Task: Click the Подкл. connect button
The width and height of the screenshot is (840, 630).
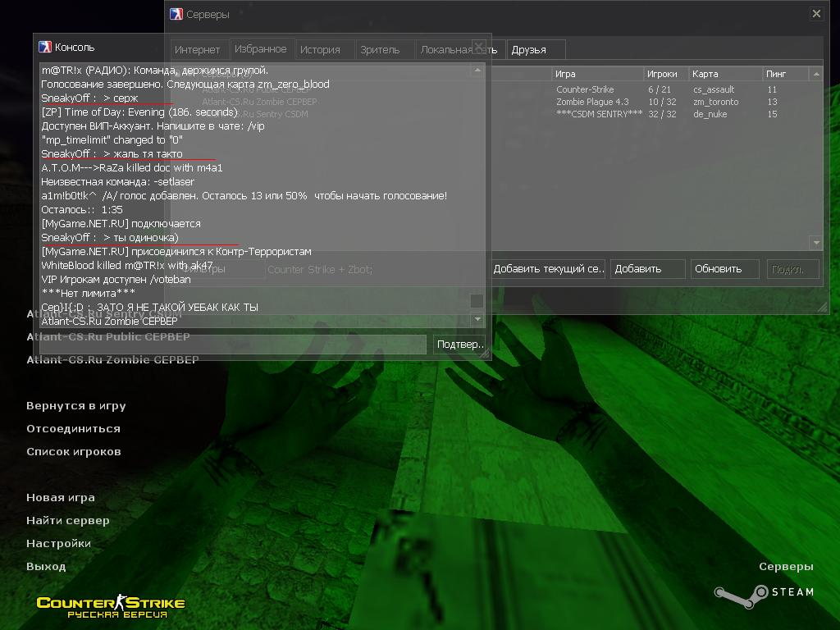Action: (792, 269)
